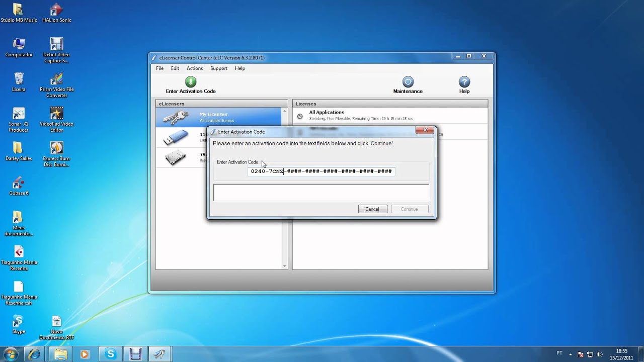644x362 pixels.
Task: Click the Action Center flag tray icon
Action: [x=581, y=354]
